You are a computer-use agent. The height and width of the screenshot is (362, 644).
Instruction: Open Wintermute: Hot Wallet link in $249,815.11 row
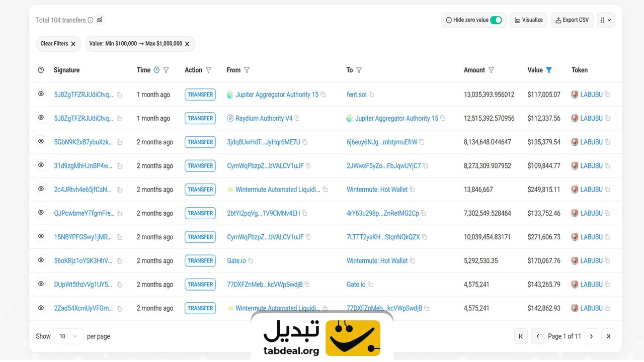[377, 190]
